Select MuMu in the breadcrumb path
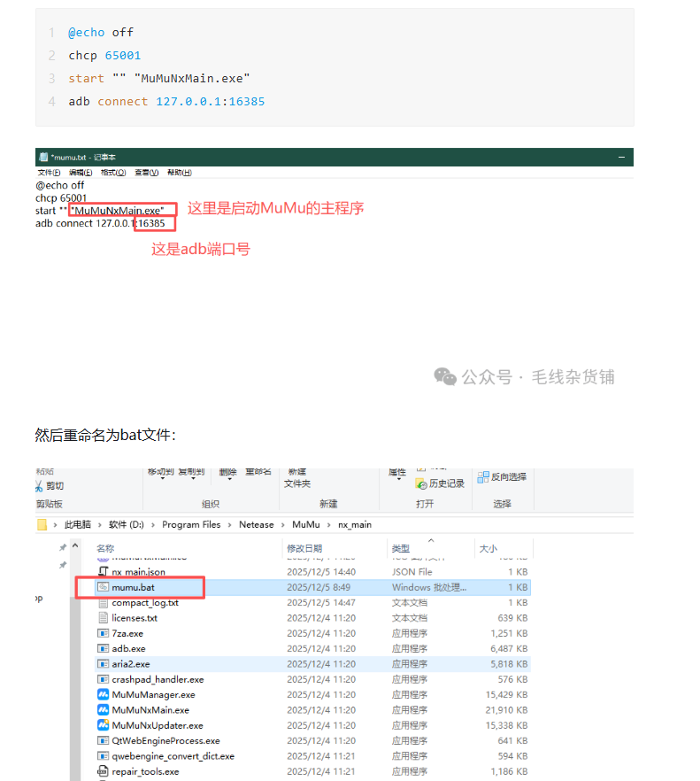This screenshot has width=700, height=781. pos(306,524)
